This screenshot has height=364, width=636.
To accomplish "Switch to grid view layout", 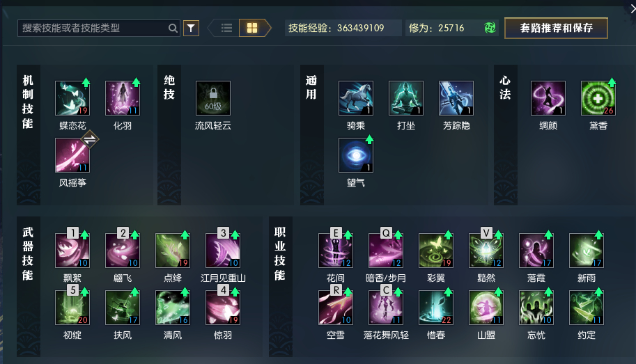I will 252,28.
